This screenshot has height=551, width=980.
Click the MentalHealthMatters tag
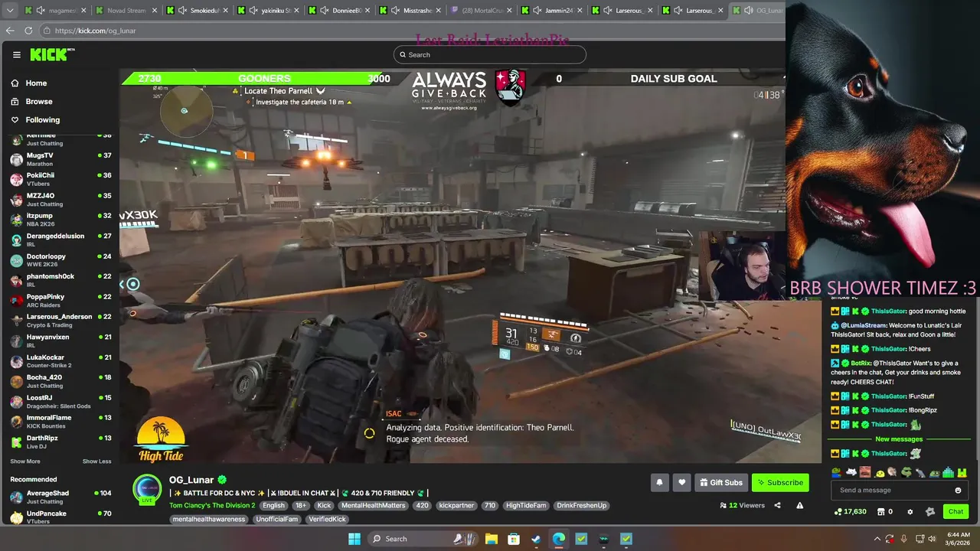pyautogui.click(x=374, y=506)
